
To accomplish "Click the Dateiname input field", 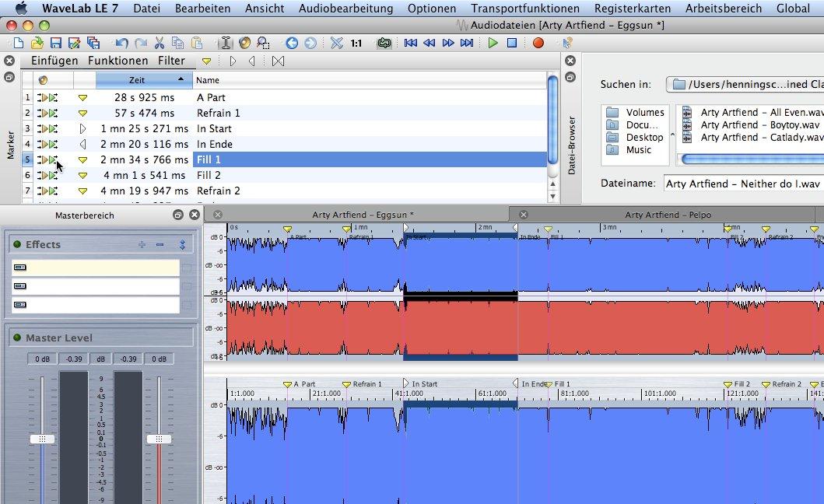I will coord(744,184).
